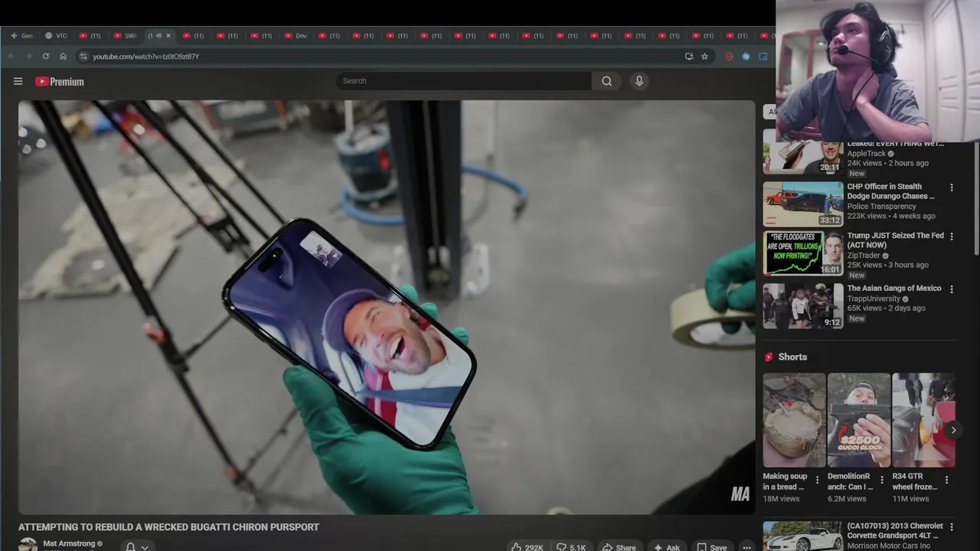
Task: Click ZipTrader channel name
Action: [864, 256]
